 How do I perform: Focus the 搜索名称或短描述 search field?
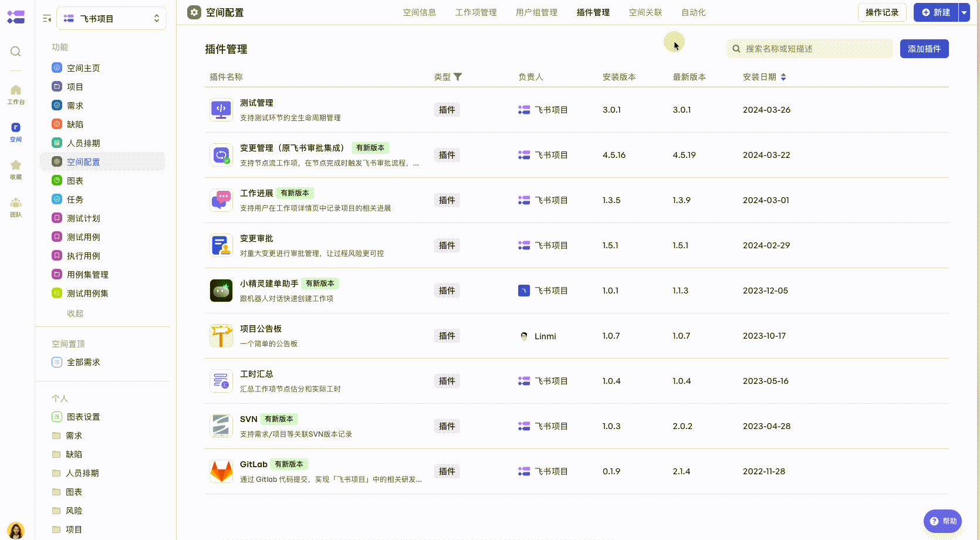pos(810,49)
